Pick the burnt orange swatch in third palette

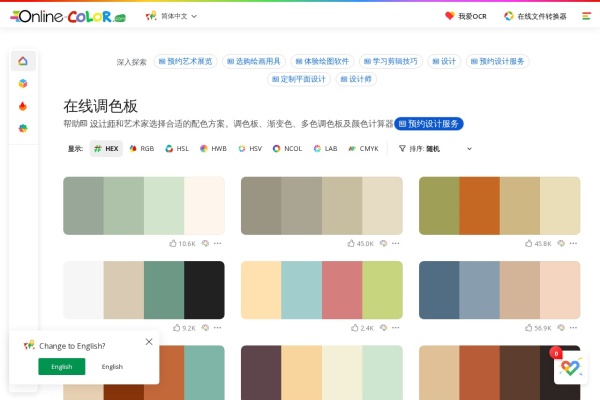coord(479,206)
